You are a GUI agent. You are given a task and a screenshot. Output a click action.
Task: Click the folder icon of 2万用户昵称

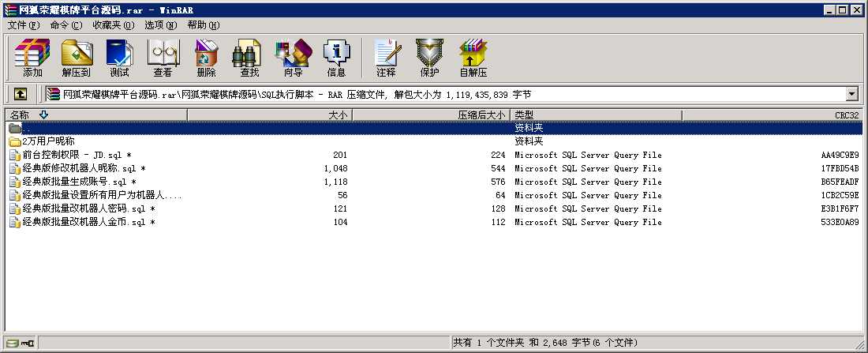tap(15, 141)
